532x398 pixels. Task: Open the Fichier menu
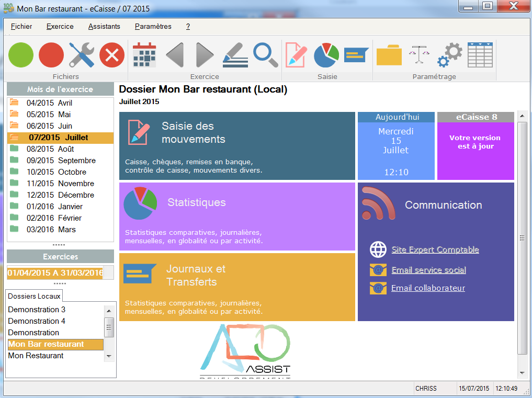point(21,27)
